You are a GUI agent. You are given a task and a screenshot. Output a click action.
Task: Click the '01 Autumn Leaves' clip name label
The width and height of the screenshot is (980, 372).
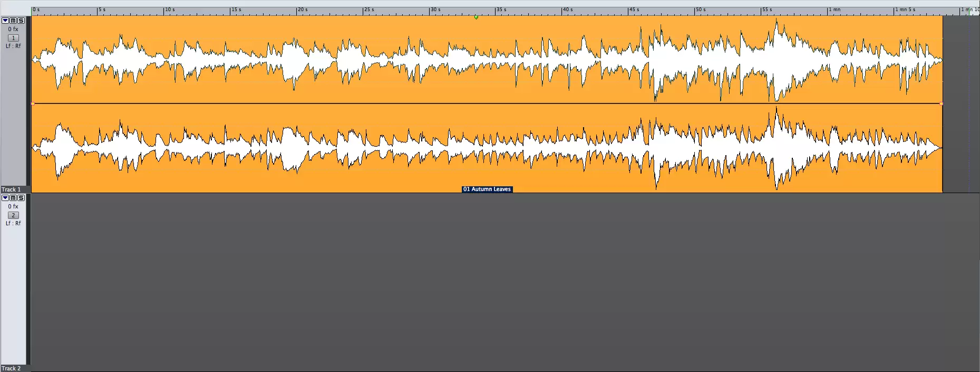pos(487,189)
